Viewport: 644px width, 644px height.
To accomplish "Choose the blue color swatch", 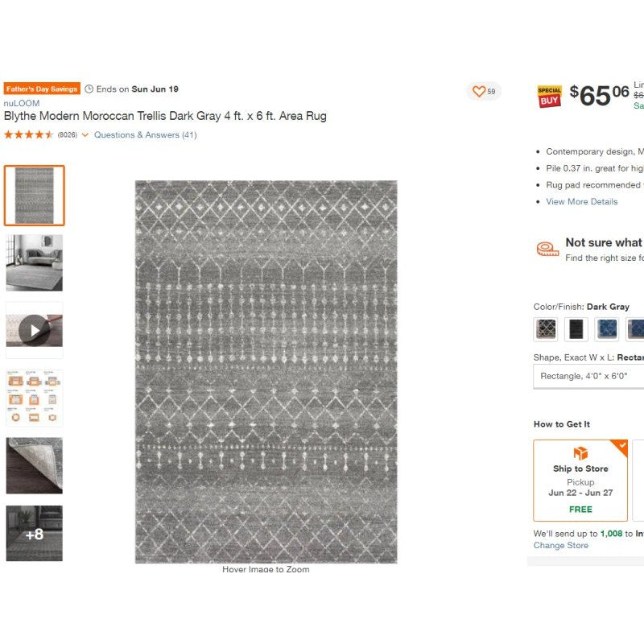I will point(607,328).
